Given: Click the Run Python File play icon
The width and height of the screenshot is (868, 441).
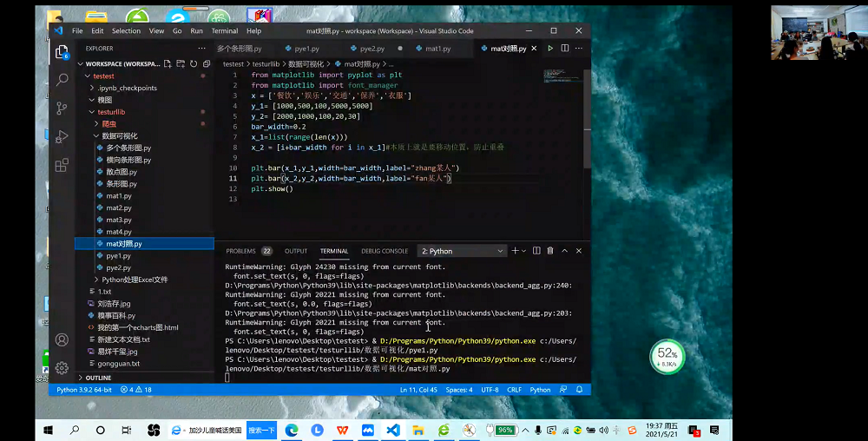Looking at the screenshot, I should coord(549,49).
